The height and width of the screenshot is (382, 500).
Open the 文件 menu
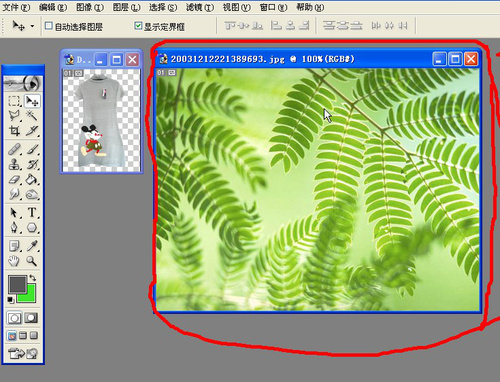pyautogui.click(x=16, y=7)
